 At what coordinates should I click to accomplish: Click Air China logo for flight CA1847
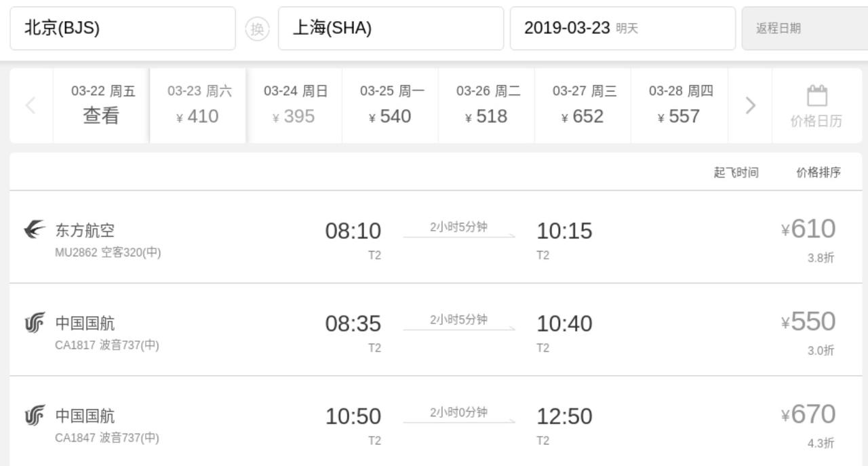click(35, 415)
